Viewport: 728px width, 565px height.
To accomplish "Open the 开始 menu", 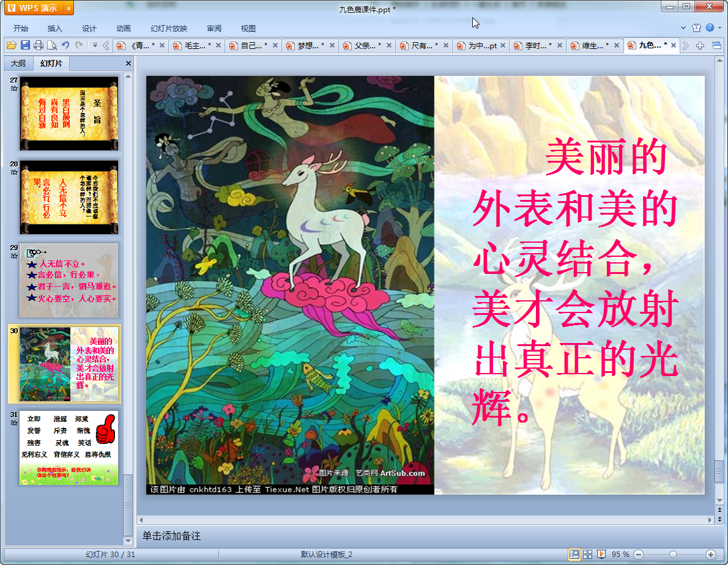I will [20, 28].
